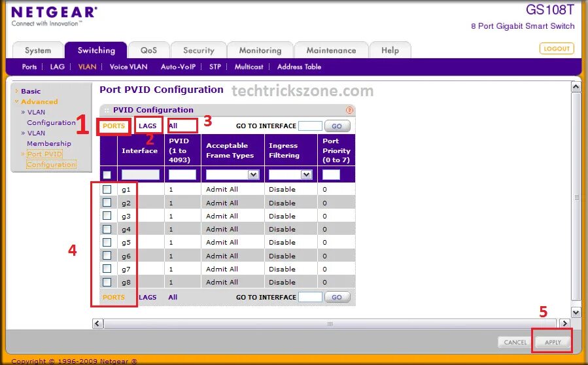Click the top GO button
The height and width of the screenshot is (365, 588).
click(337, 126)
